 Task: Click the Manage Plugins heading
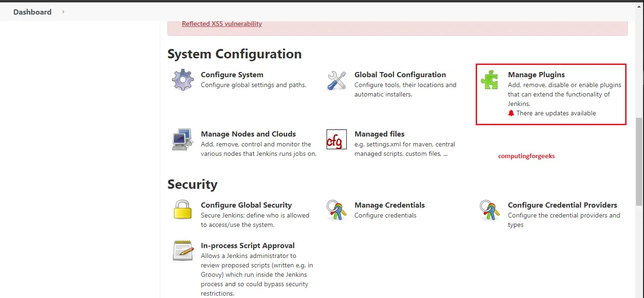coord(536,74)
